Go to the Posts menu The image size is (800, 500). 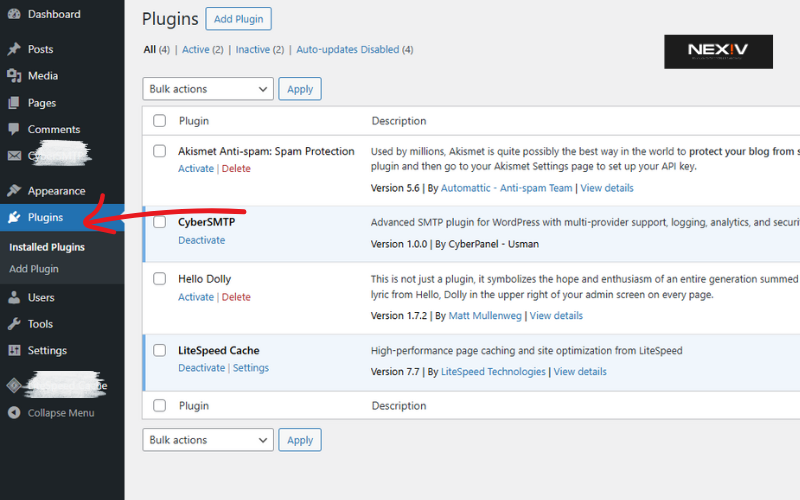[40, 49]
